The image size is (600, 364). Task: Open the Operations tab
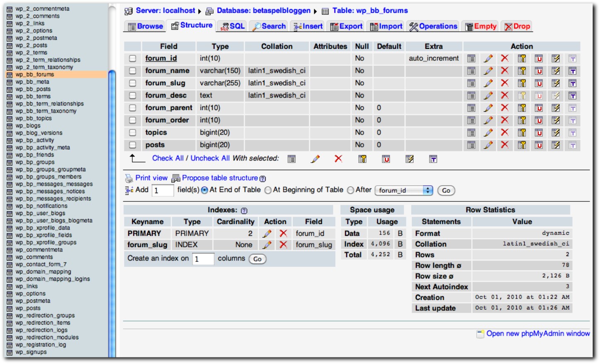pyautogui.click(x=433, y=26)
